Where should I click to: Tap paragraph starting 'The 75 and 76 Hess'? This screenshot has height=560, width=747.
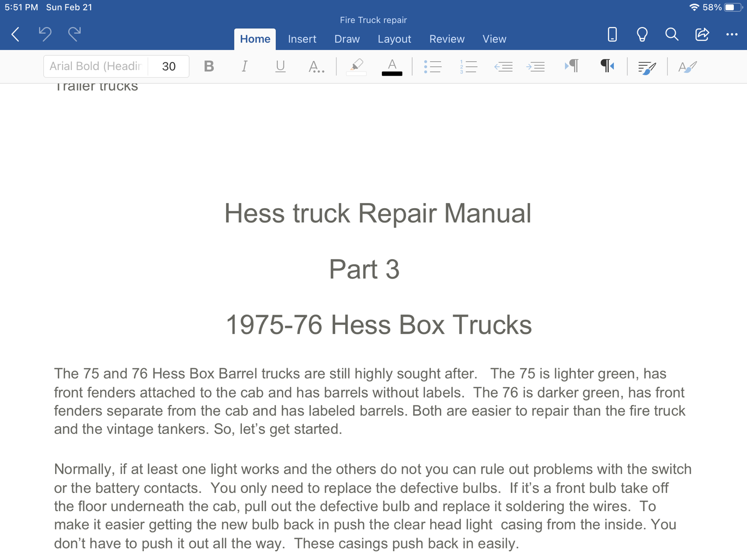(x=370, y=401)
